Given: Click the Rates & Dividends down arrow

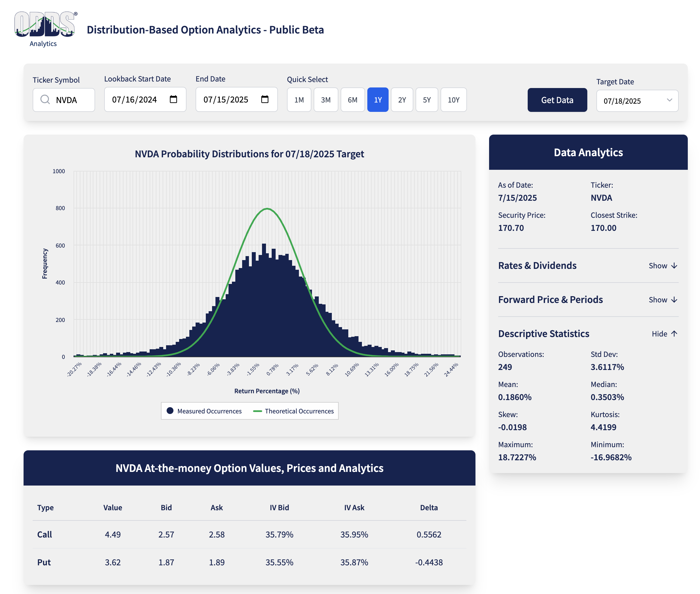Looking at the screenshot, I should point(674,266).
